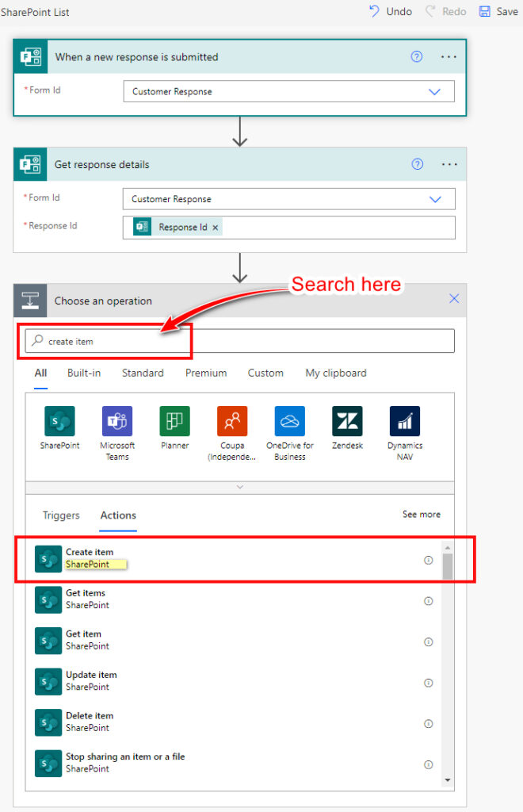Expand the trigger's Form Id dropdown
Viewport: 523px width, 812px height.
pos(434,92)
